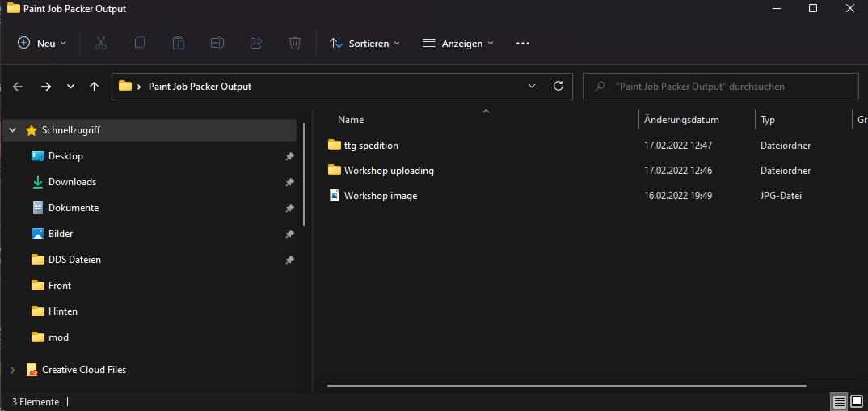Click the horizontal scrollbar of the file list
The height and width of the screenshot is (411, 868).
pyautogui.click(x=567, y=385)
